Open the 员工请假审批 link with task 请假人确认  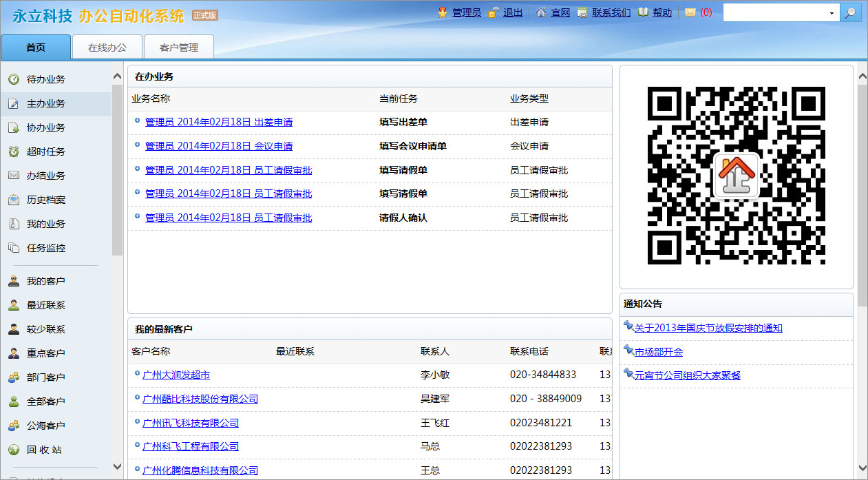pyautogui.click(x=229, y=218)
